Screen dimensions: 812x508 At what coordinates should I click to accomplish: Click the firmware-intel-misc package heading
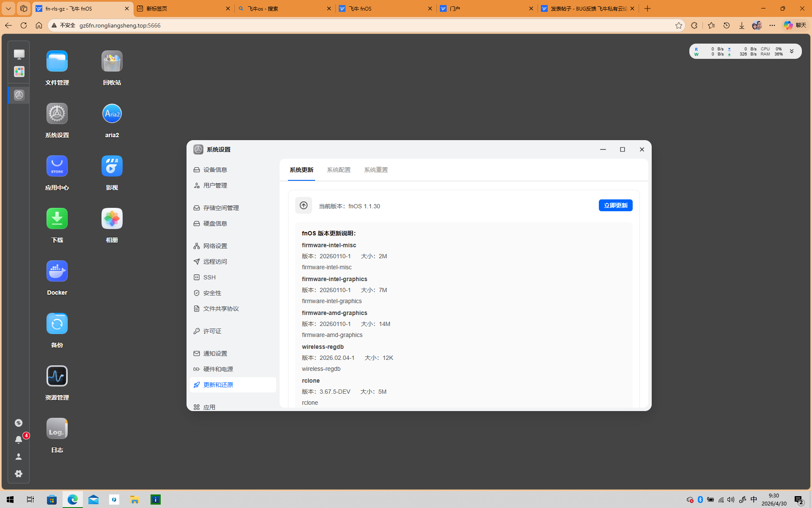point(329,245)
